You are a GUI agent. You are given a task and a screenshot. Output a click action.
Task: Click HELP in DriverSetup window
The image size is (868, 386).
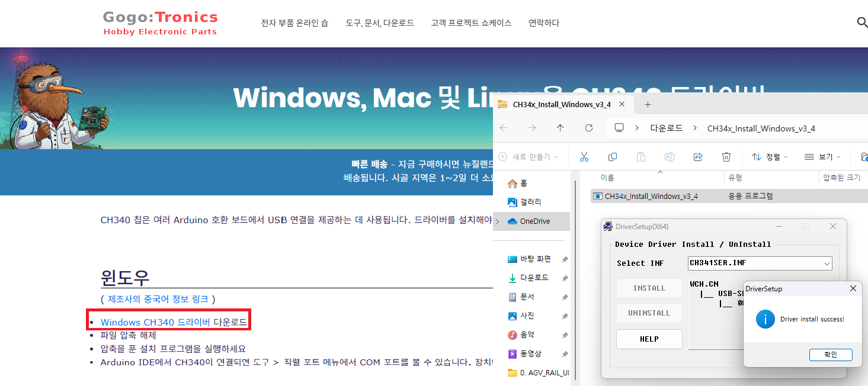coord(649,339)
